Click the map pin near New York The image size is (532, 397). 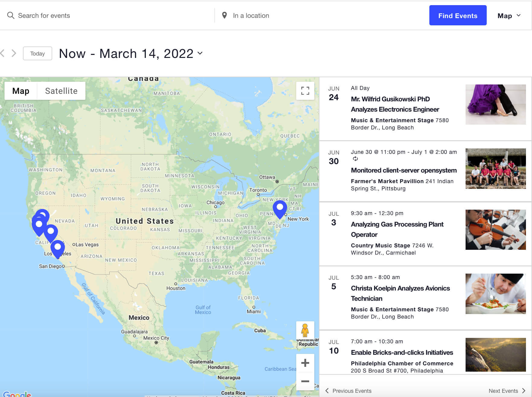[280, 209]
